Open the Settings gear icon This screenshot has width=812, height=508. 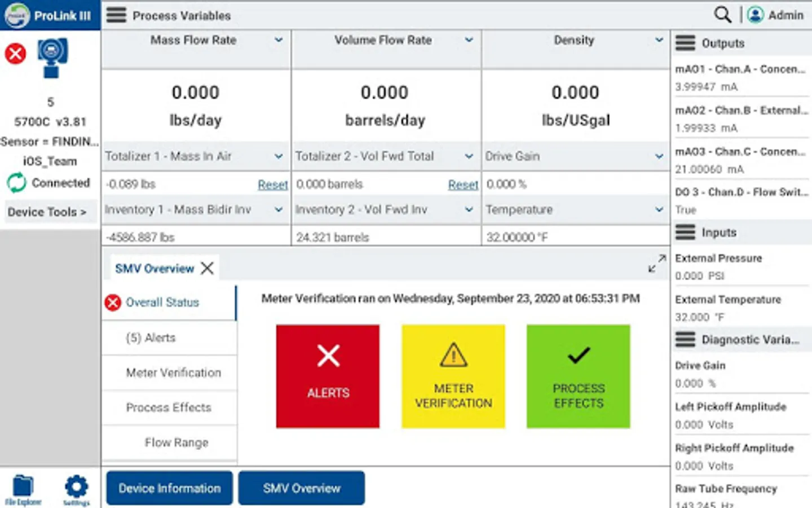[76, 489]
